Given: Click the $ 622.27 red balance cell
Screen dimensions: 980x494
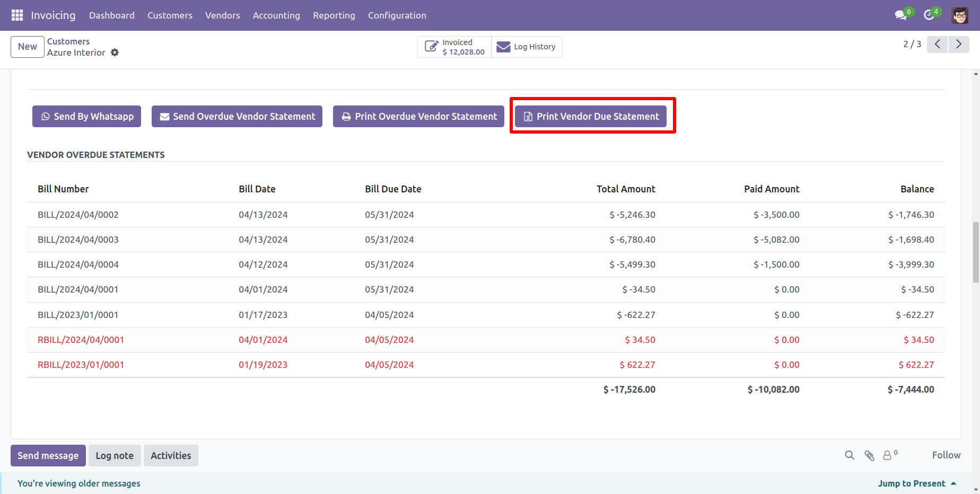Looking at the screenshot, I should (916, 365).
